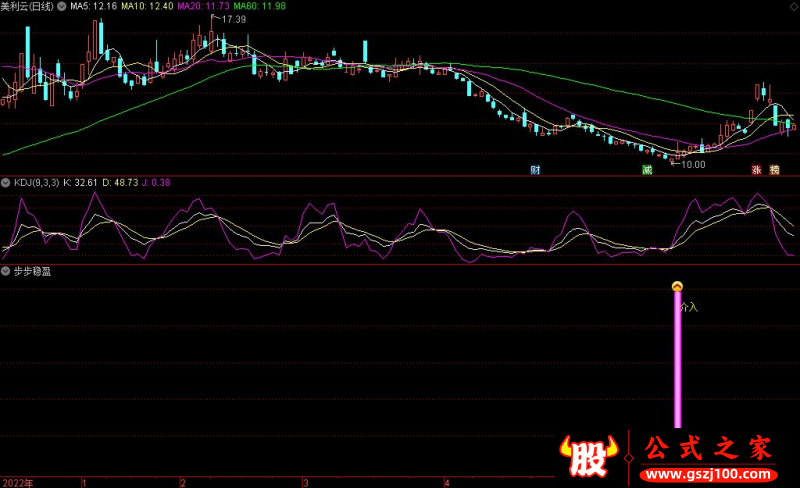Click the 2022年 label on time axis
The image size is (800, 488).
pos(17,482)
